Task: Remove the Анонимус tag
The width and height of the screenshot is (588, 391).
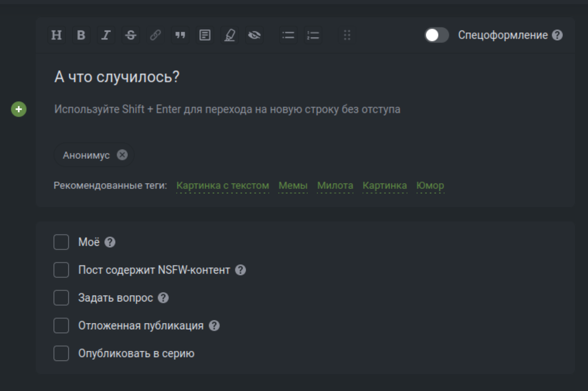Action: click(122, 155)
